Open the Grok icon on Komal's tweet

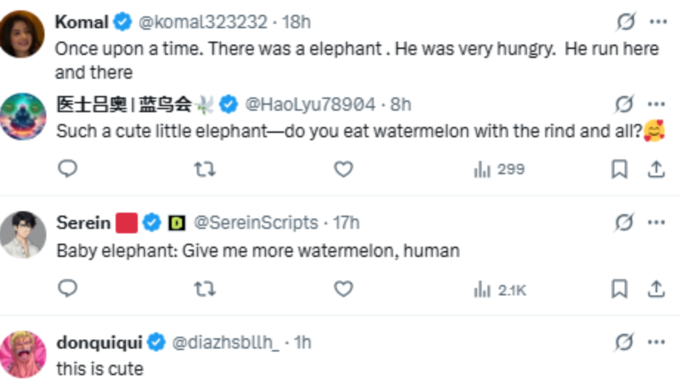(626, 22)
